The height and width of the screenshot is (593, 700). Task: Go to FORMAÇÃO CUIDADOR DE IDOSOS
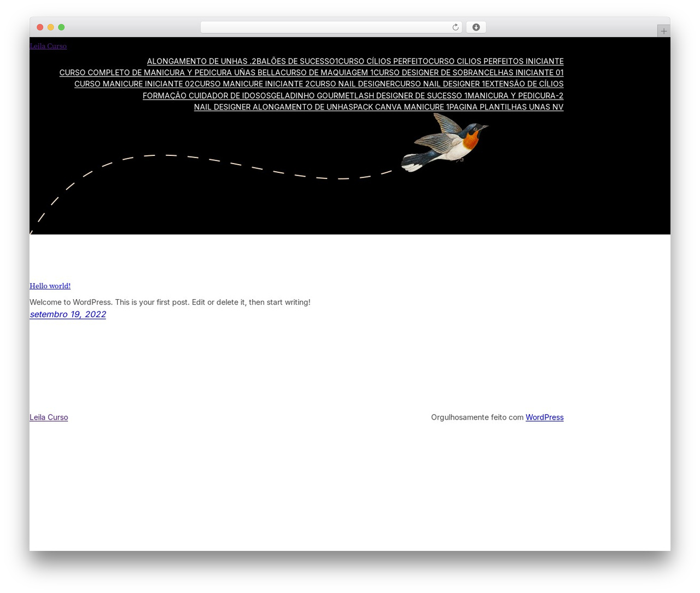pos(207,96)
